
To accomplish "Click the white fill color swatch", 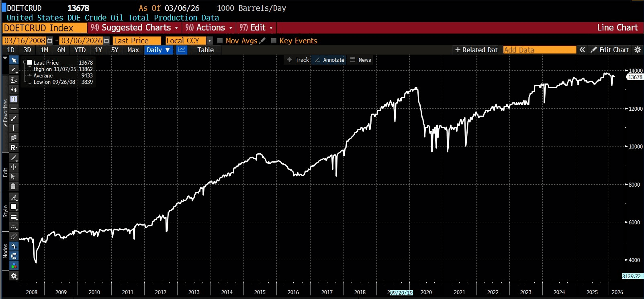I will point(14,207).
